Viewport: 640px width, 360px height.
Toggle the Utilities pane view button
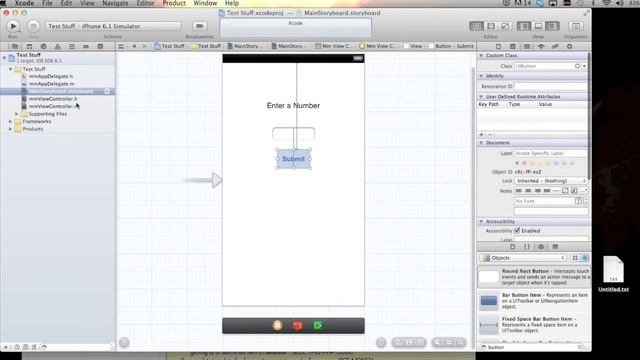pyautogui.click(x=552, y=26)
